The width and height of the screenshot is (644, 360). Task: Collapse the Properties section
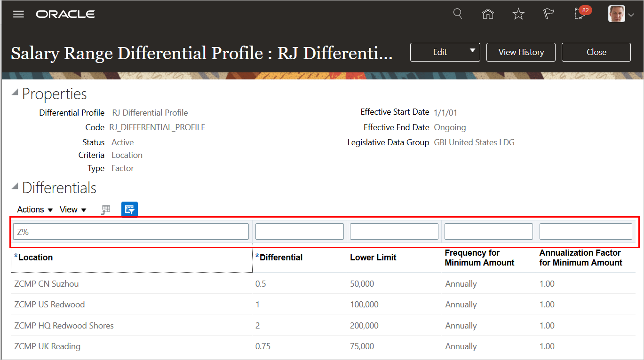pos(16,93)
